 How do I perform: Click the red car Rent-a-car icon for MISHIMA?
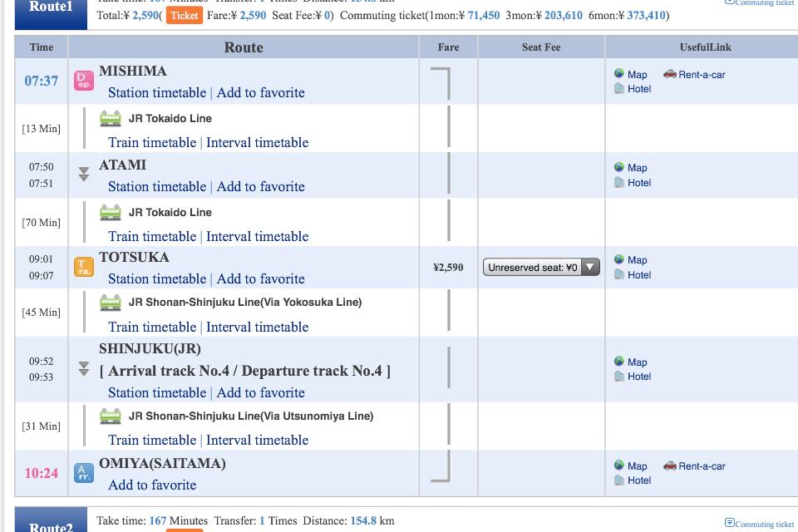[x=670, y=74]
